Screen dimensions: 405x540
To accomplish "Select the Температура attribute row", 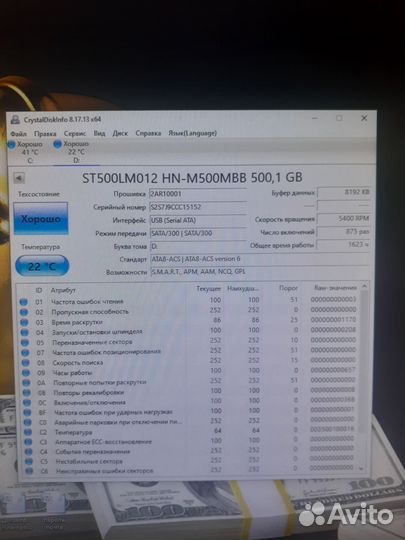I will [190, 431].
